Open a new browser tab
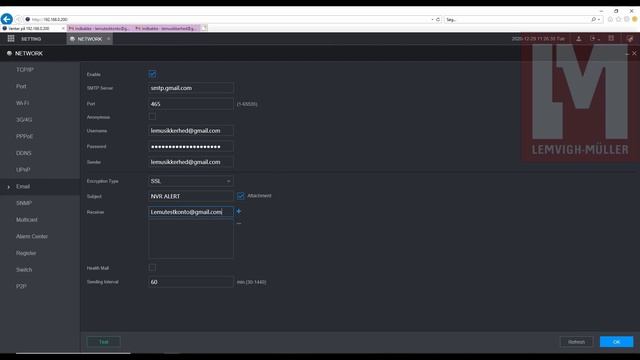 pyautogui.click(x=204, y=28)
